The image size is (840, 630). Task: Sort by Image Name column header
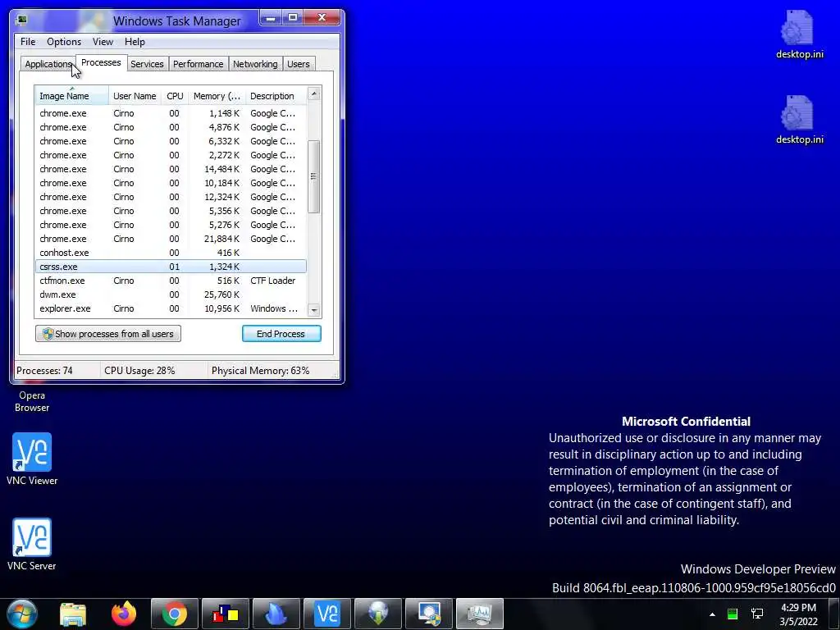click(x=72, y=96)
